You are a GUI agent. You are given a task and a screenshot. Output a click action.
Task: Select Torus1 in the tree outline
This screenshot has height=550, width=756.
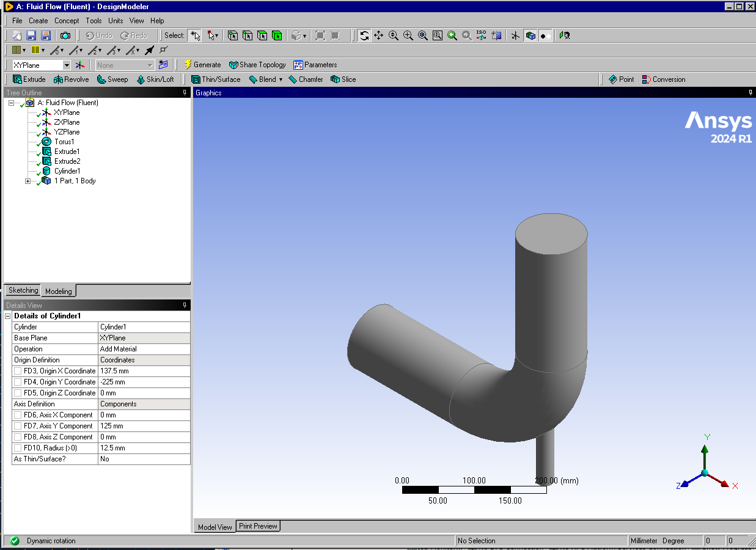click(x=64, y=142)
